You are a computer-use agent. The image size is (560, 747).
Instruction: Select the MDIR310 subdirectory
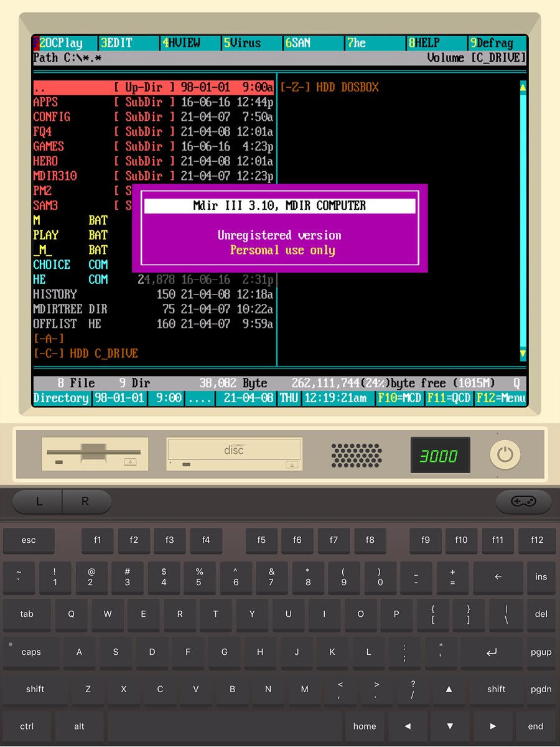(153, 176)
